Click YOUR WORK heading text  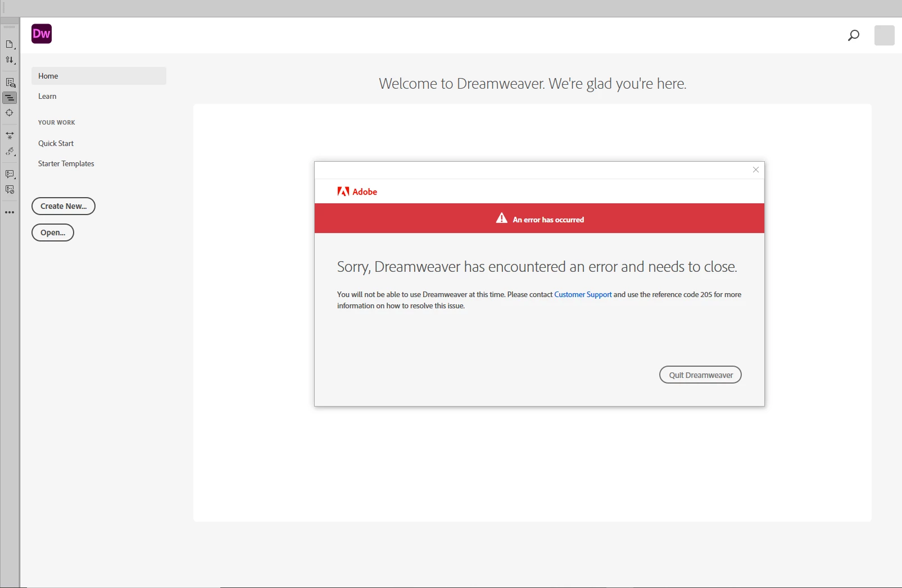(56, 122)
